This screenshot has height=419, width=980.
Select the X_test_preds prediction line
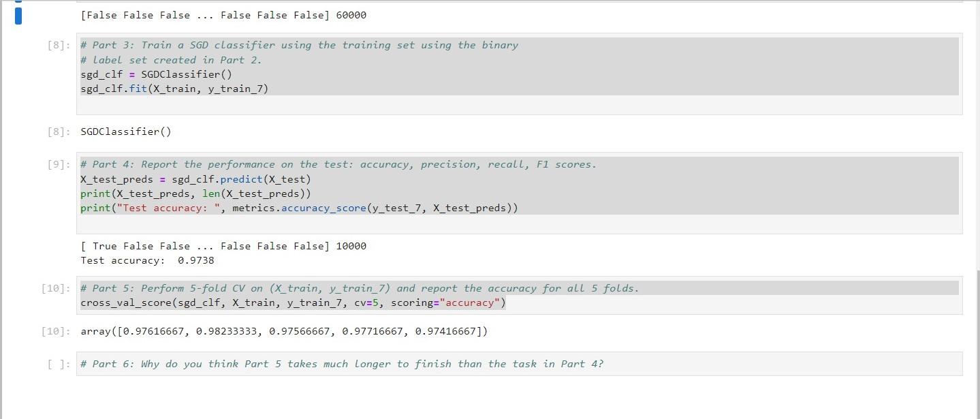[195, 179]
